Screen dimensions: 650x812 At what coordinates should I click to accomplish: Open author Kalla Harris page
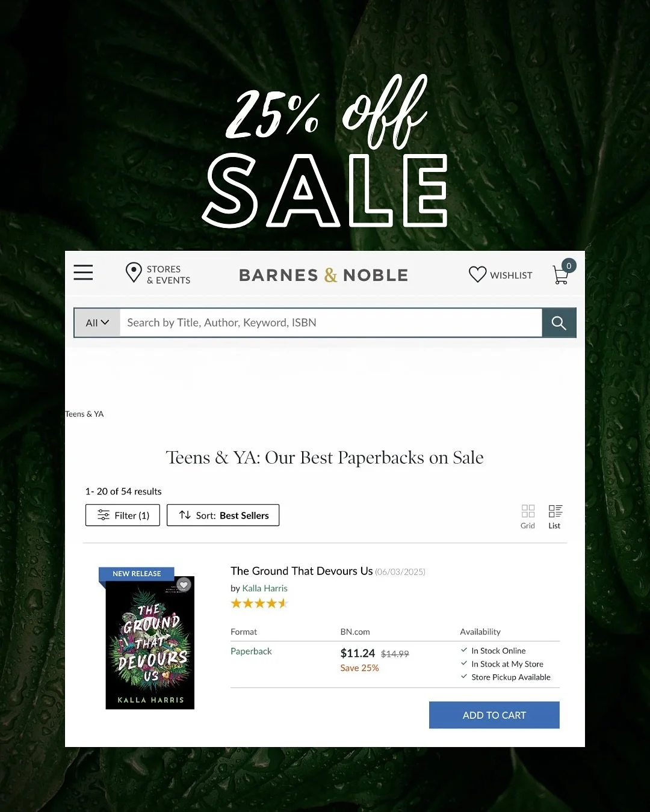click(x=265, y=588)
